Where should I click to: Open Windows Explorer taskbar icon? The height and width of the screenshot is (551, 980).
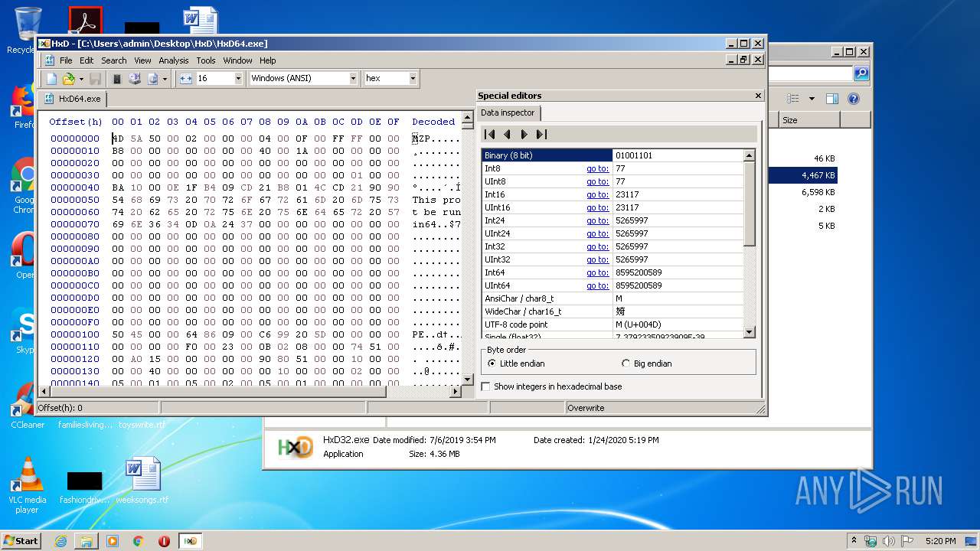(x=87, y=541)
